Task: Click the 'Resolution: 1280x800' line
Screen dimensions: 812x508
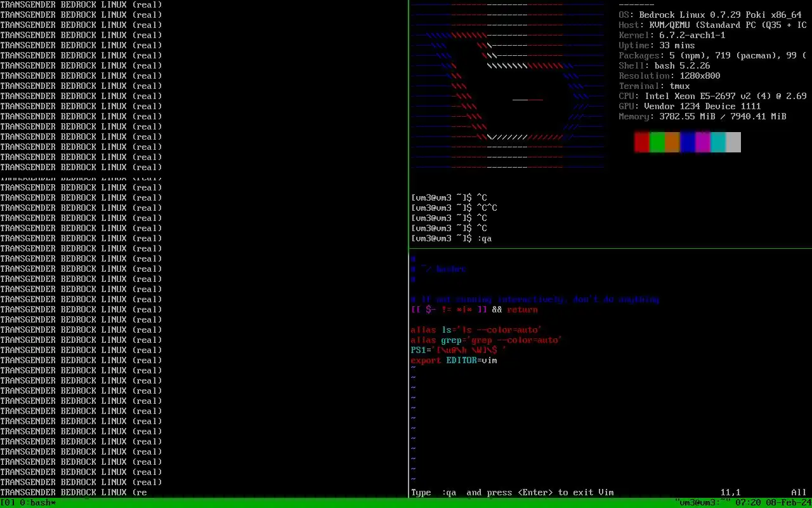Action: [x=670, y=76]
